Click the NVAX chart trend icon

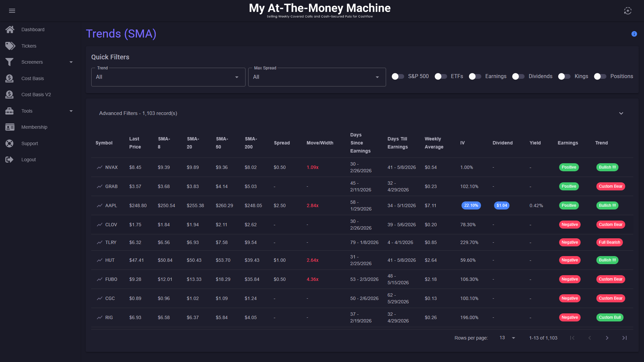pos(100,167)
